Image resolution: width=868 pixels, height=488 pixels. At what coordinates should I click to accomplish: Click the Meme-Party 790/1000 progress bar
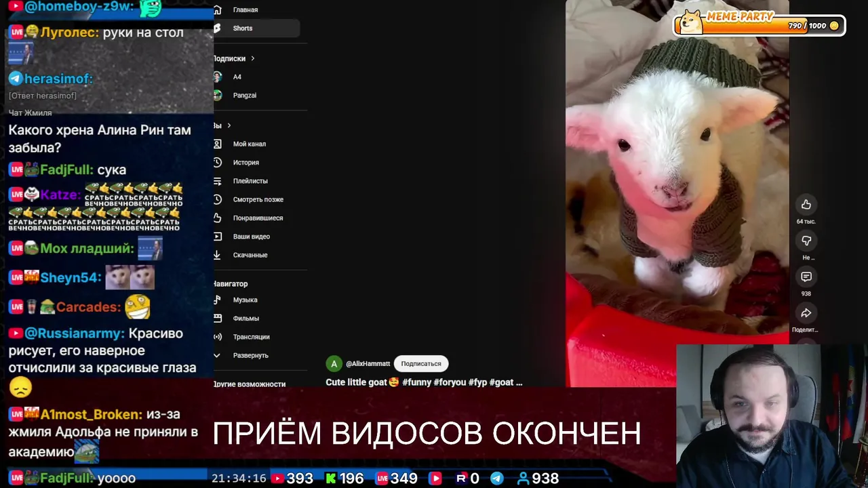(x=759, y=26)
